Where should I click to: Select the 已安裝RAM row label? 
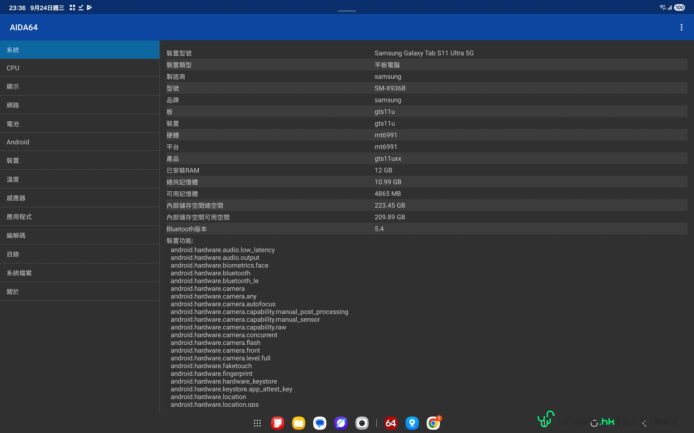click(x=183, y=170)
